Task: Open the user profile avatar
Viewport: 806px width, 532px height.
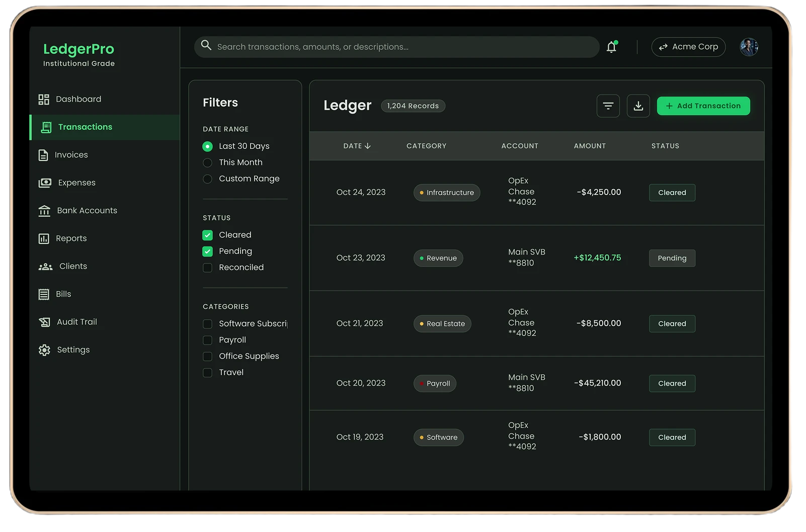Action: tap(749, 47)
